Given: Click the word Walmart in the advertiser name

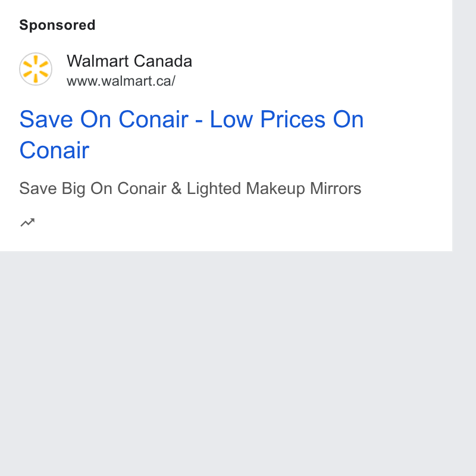Looking at the screenshot, I should [98, 61].
